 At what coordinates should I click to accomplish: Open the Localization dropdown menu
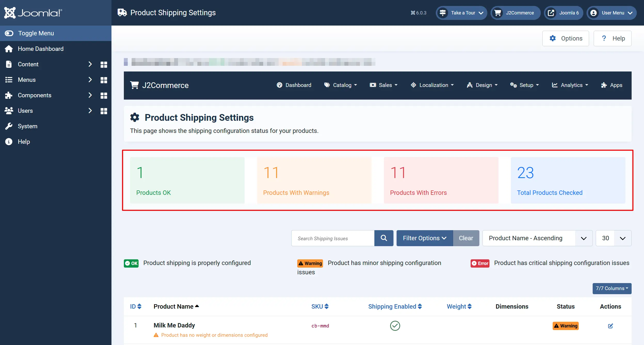click(432, 85)
